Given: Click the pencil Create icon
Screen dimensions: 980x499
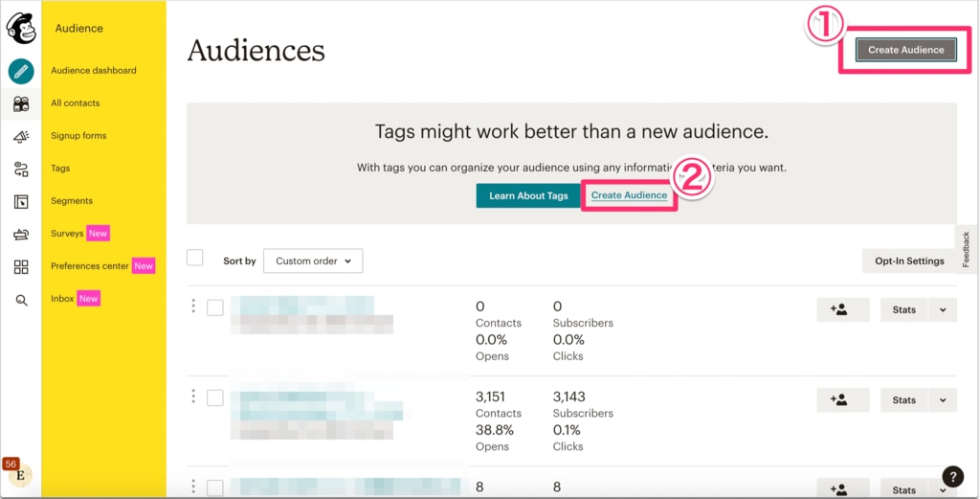Looking at the screenshot, I should point(21,71).
